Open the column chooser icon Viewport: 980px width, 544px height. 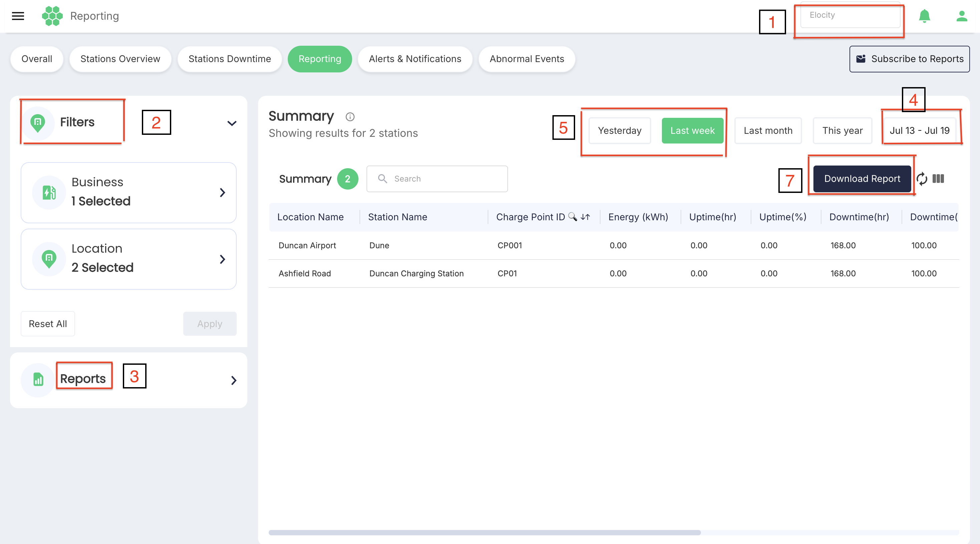coord(938,179)
